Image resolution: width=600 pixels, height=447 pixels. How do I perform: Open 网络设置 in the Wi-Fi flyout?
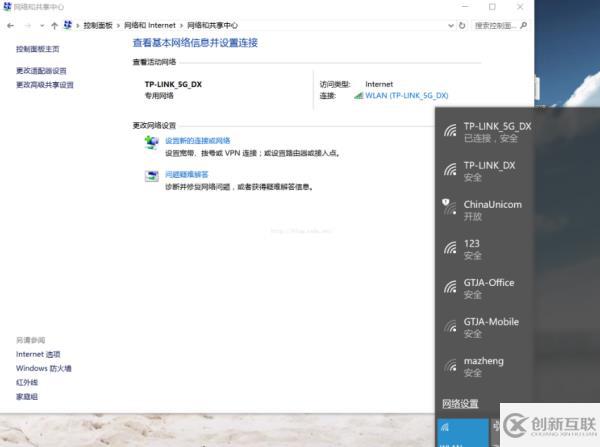[x=460, y=404]
